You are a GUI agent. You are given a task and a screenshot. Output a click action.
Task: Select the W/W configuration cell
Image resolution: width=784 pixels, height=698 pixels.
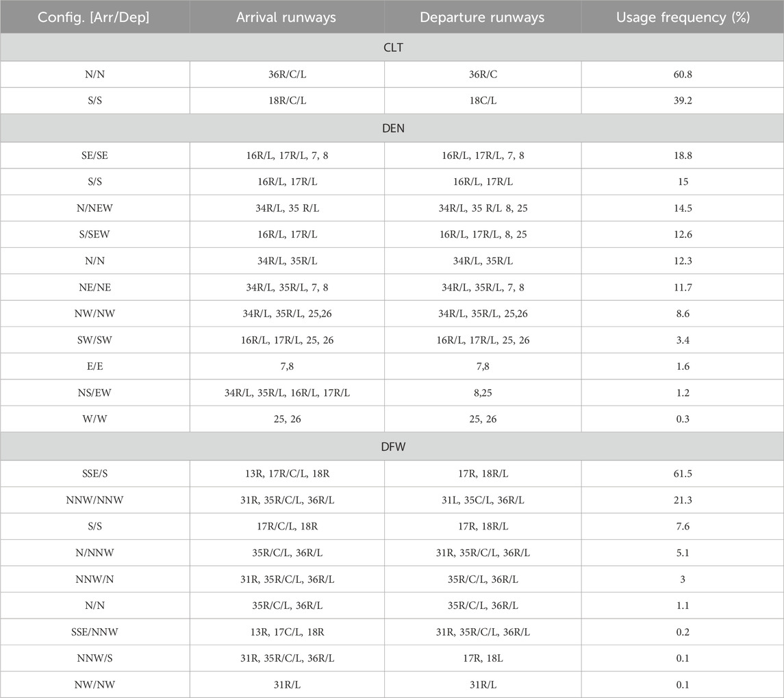[94, 419]
